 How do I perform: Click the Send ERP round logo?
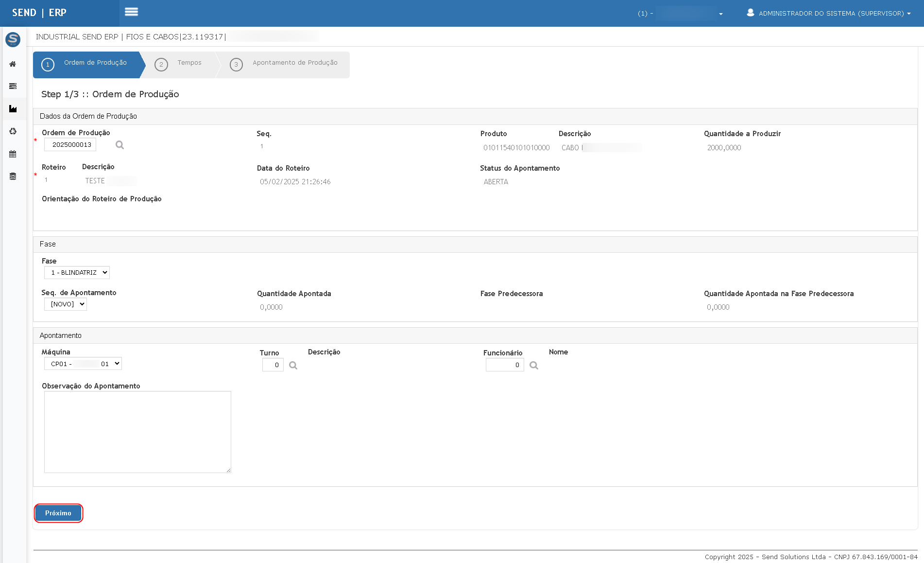(x=13, y=39)
